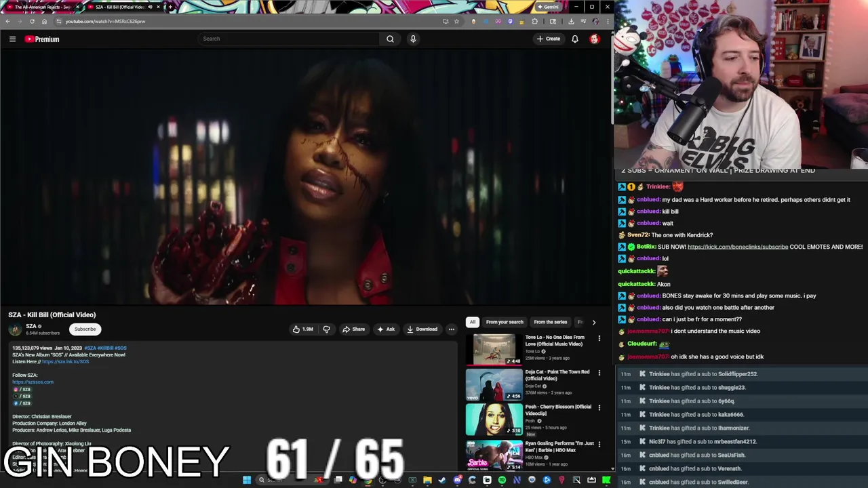Open Spotify from taskbar

pyautogui.click(x=502, y=480)
